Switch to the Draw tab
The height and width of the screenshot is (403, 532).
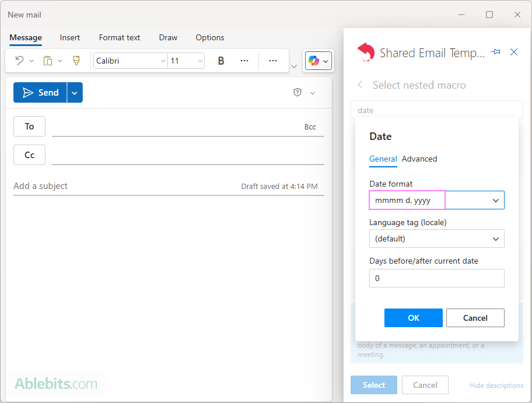tap(168, 38)
